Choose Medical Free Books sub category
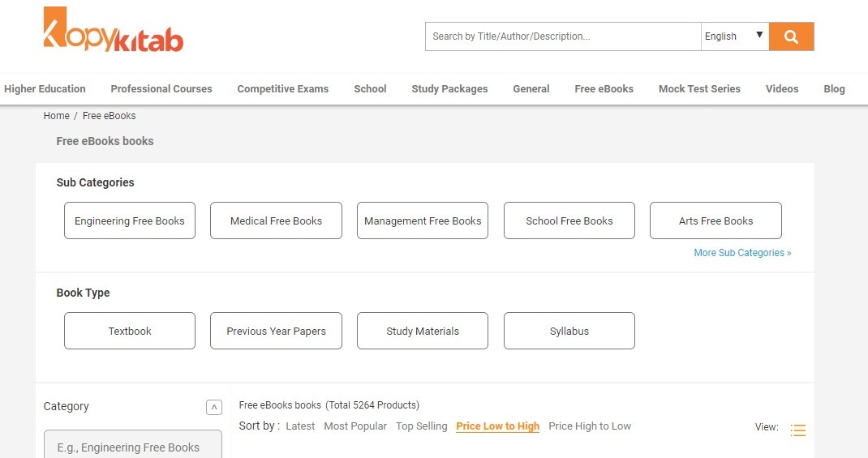 tap(276, 220)
